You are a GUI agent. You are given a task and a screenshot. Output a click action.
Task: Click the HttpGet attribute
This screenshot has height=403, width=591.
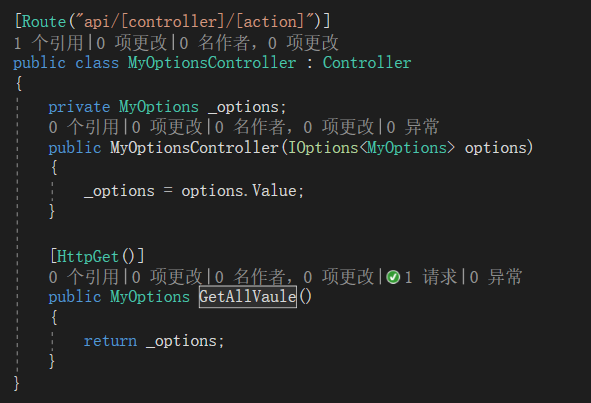[x=88, y=257]
